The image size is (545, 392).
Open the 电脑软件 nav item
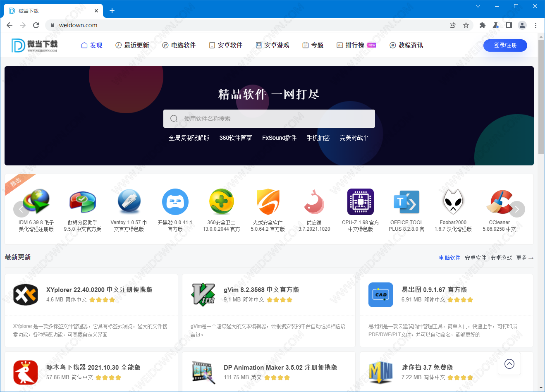[x=179, y=45]
